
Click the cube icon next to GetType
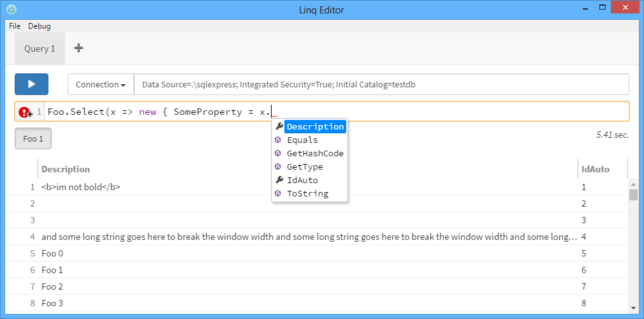coord(278,167)
